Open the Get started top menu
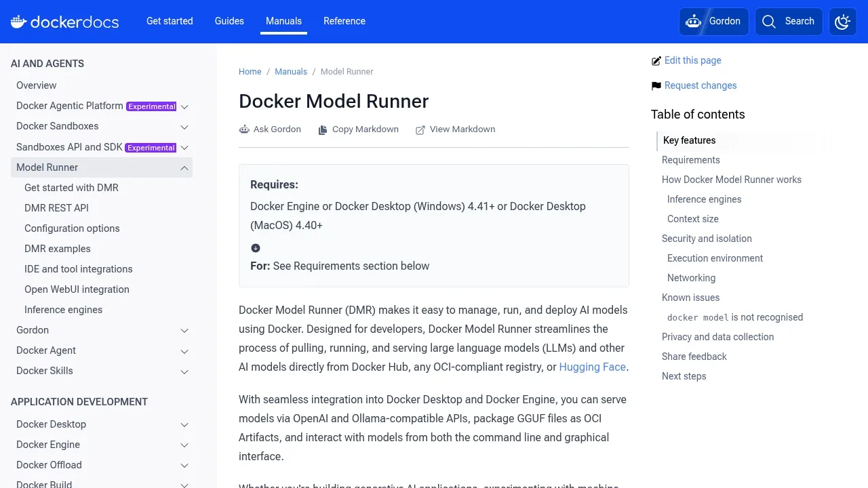The width and height of the screenshot is (868, 488). tap(170, 21)
